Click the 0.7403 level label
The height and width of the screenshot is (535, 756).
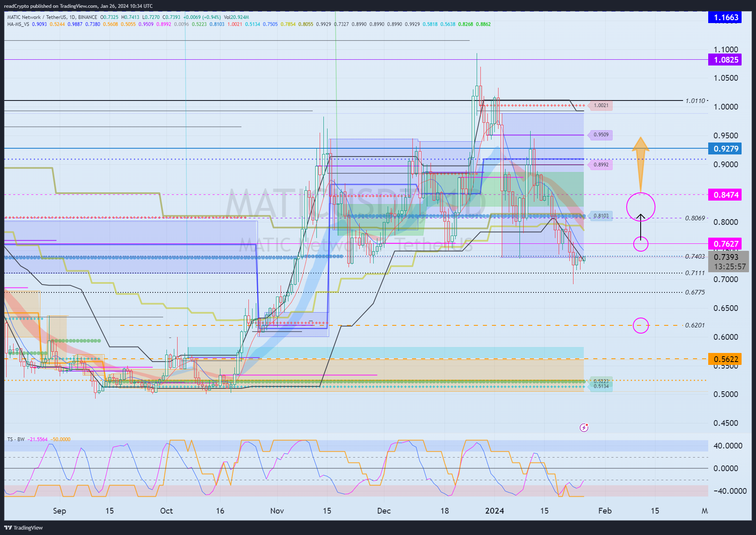pos(695,257)
